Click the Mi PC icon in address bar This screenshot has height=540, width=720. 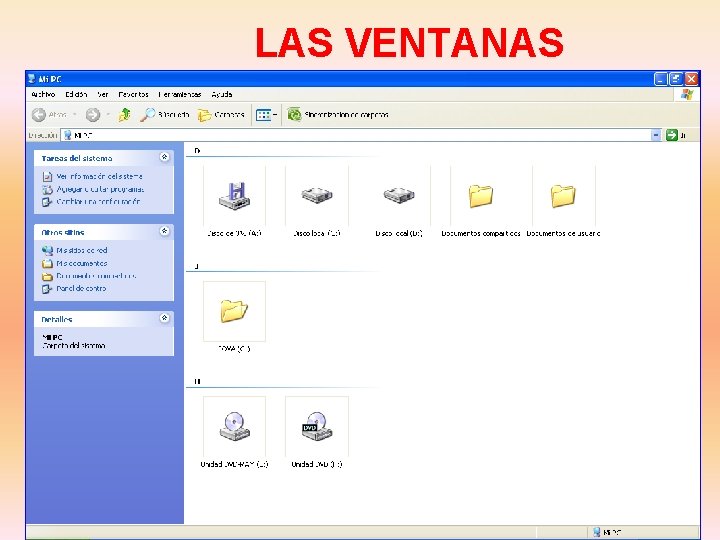pyautogui.click(x=68, y=135)
